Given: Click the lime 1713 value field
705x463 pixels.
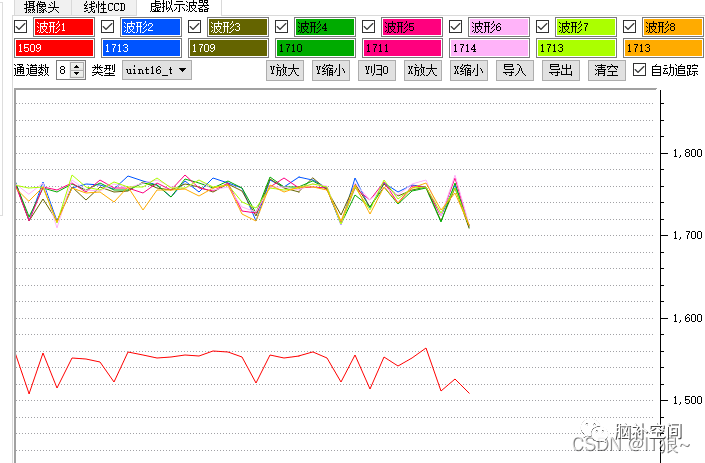Looking at the screenshot, I should (576, 48).
